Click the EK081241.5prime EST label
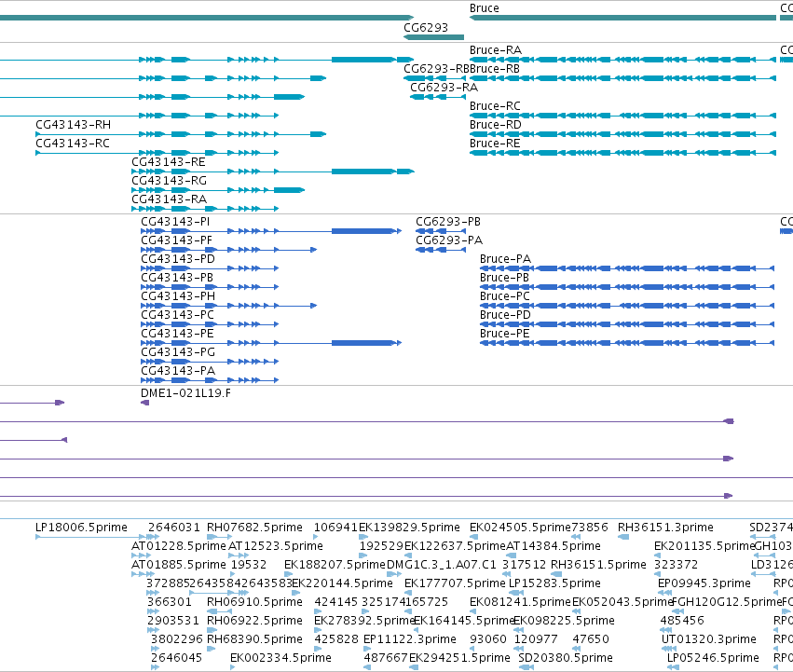This screenshot has height=672, width=793. [x=520, y=602]
